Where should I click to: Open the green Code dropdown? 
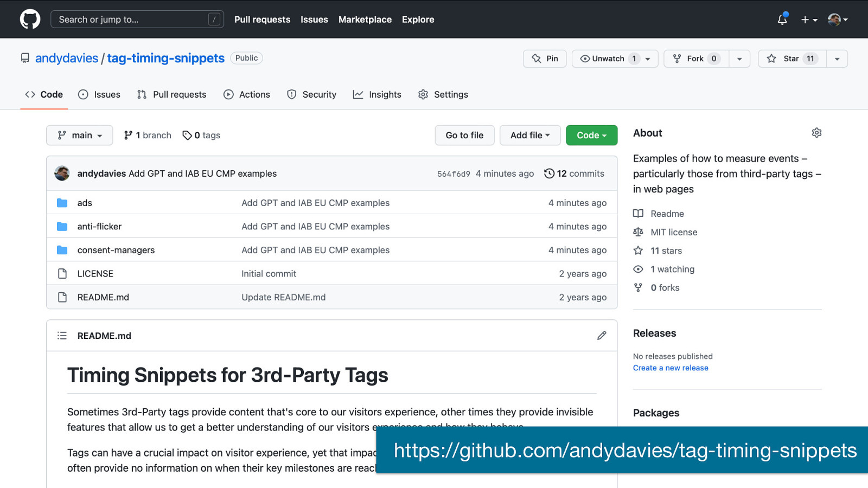pos(591,135)
